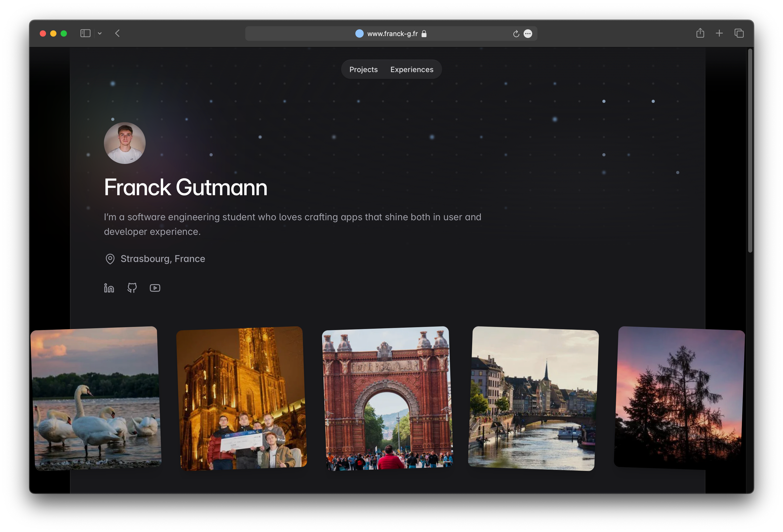The width and height of the screenshot is (783, 532).
Task: Open a new tab with plus icon
Action: tap(719, 33)
